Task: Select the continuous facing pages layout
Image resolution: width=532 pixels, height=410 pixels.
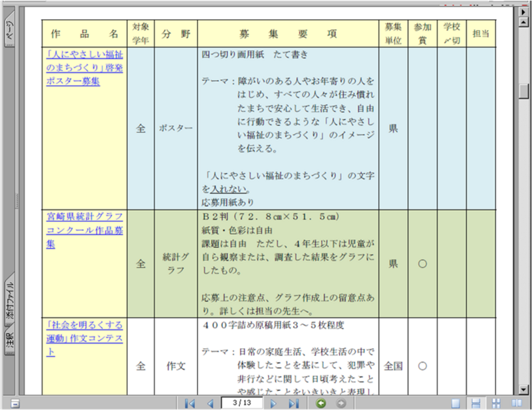Action: pos(496,403)
